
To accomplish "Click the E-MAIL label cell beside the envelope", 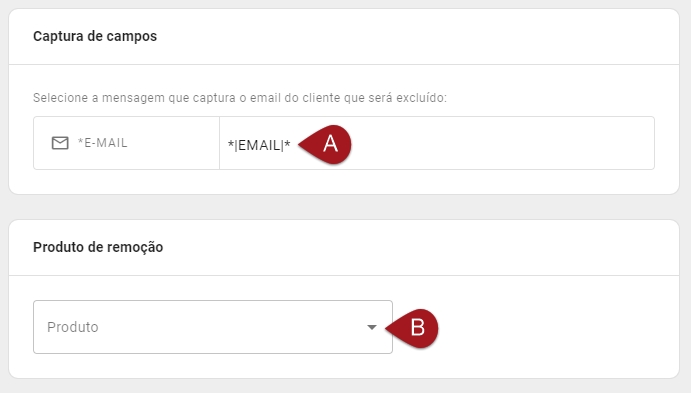I will pyautogui.click(x=126, y=143).
